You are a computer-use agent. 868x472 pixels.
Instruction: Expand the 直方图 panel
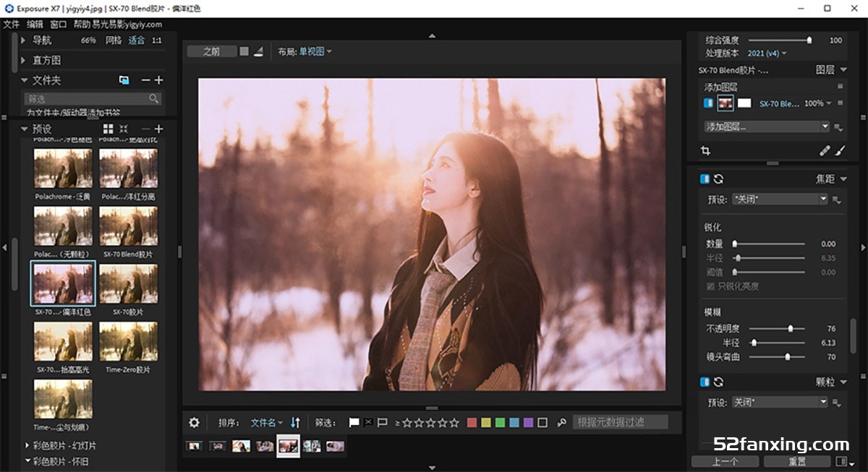tap(24, 61)
